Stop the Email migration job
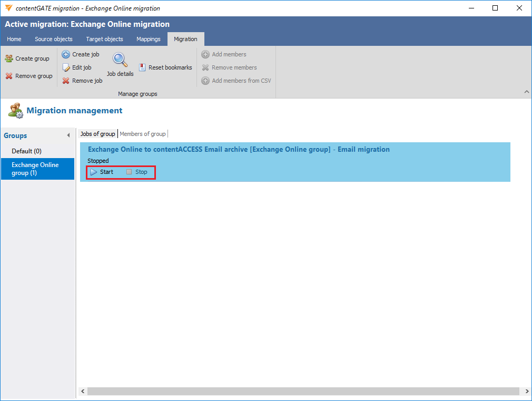This screenshot has height=401, width=532. [x=137, y=172]
